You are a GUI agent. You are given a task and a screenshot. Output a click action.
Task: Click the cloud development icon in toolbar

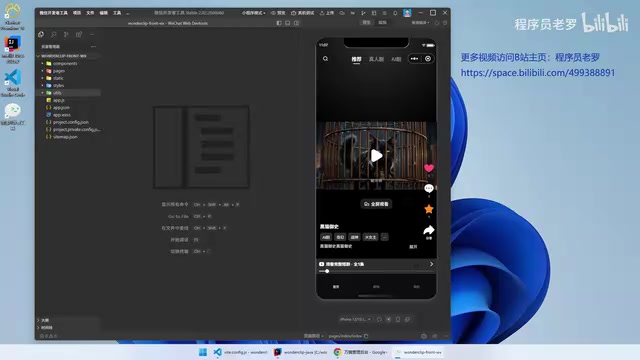point(342,13)
